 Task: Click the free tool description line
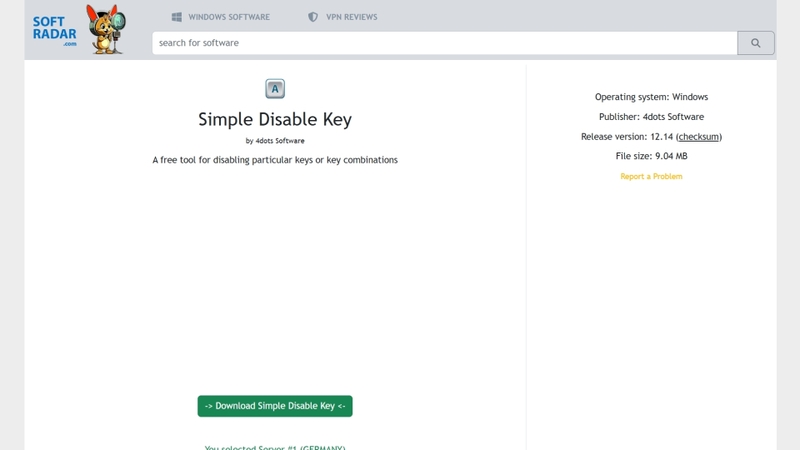(x=275, y=160)
